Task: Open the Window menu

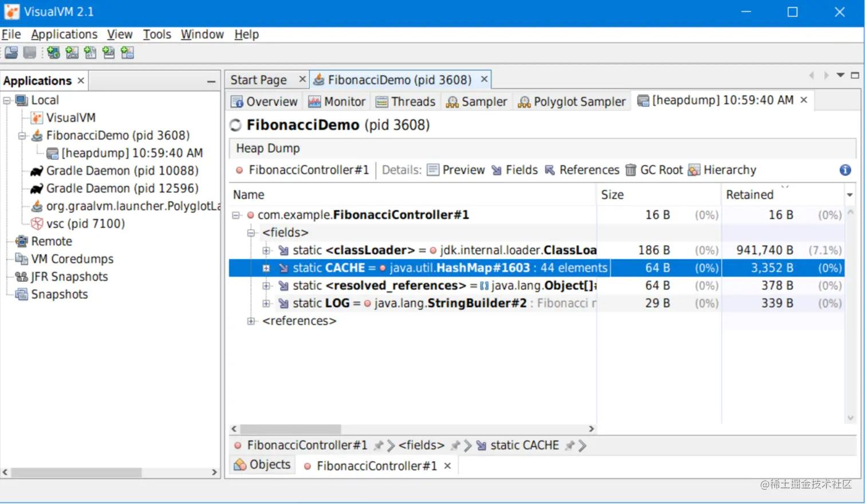Action: [x=202, y=34]
